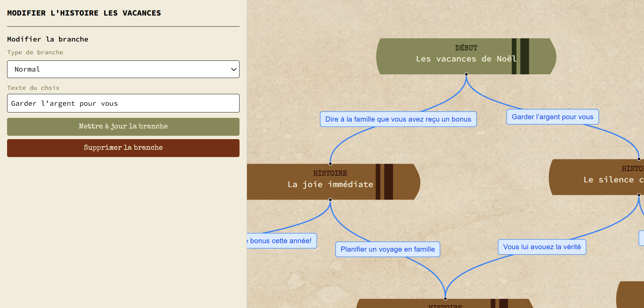The width and height of the screenshot is (644, 308).
Task: Click output handle below Le silence node
Action: 639,195
